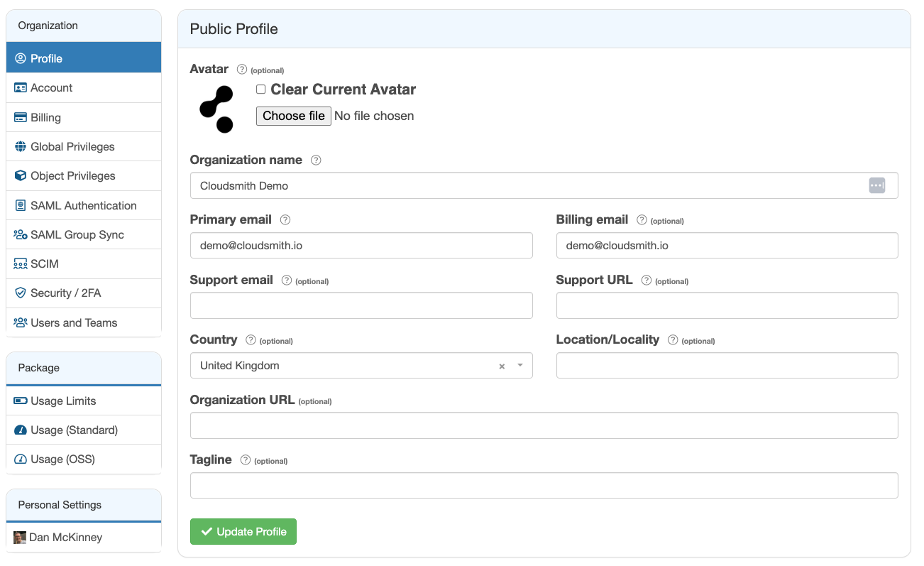Tick the Clear Current Avatar checkbox
924x566 pixels.
pyautogui.click(x=260, y=89)
